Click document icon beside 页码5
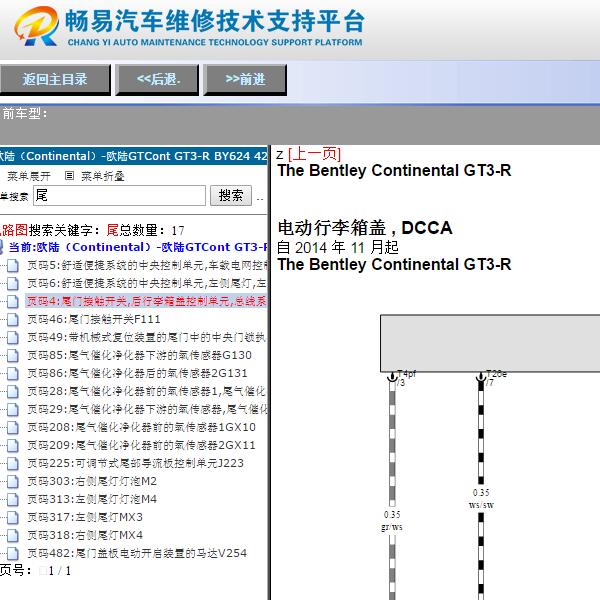 (x=13, y=266)
